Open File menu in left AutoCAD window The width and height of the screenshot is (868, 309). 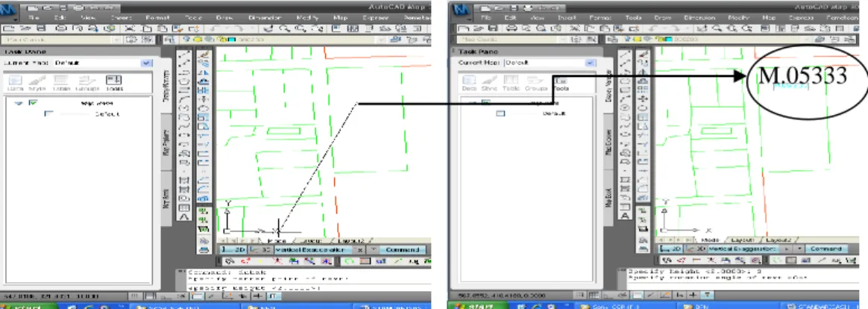[33, 18]
